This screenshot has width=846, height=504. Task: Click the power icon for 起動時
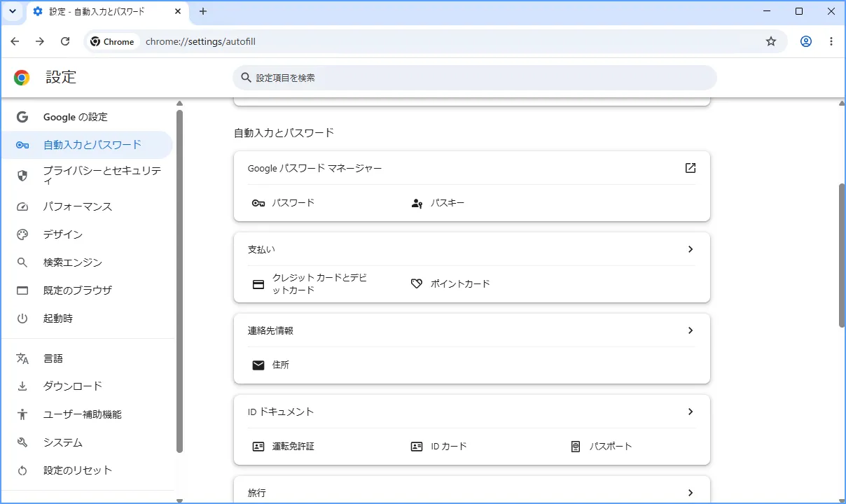coord(22,318)
